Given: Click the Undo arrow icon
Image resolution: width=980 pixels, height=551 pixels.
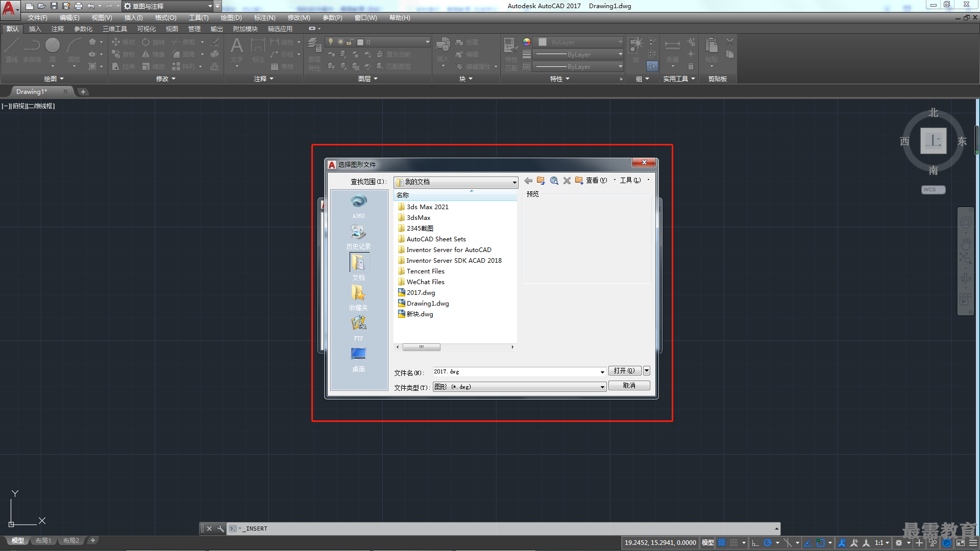Looking at the screenshot, I should click(x=91, y=6).
